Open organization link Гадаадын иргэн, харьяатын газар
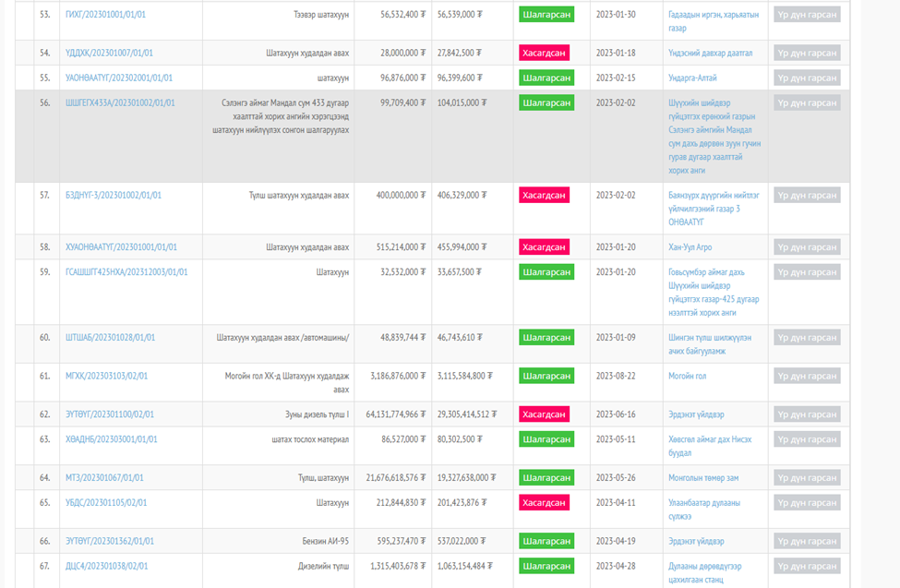900x588 pixels. [714, 21]
